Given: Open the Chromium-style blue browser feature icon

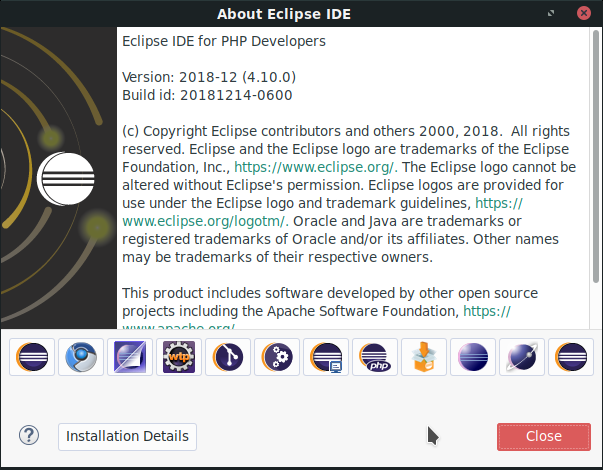Looking at the screenshot, I should coord(81,357).
